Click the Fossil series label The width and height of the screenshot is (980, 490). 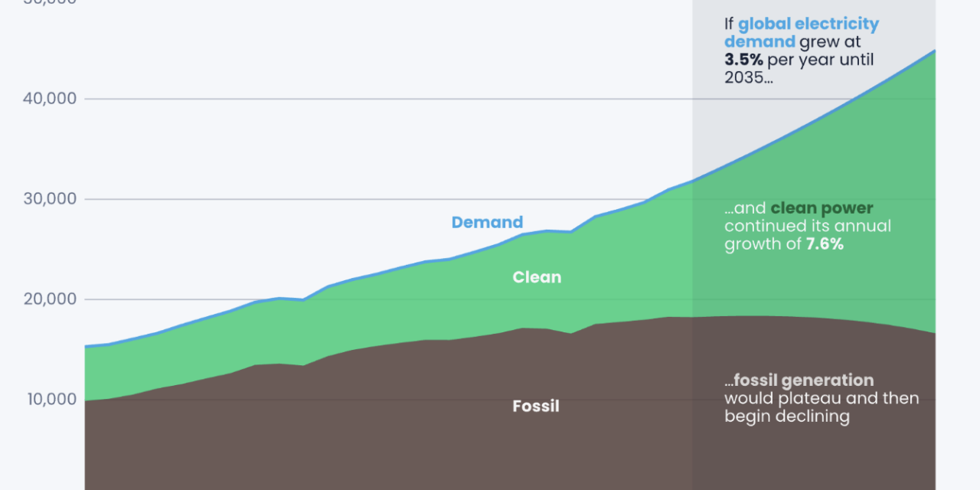click(x=535, y=407)
